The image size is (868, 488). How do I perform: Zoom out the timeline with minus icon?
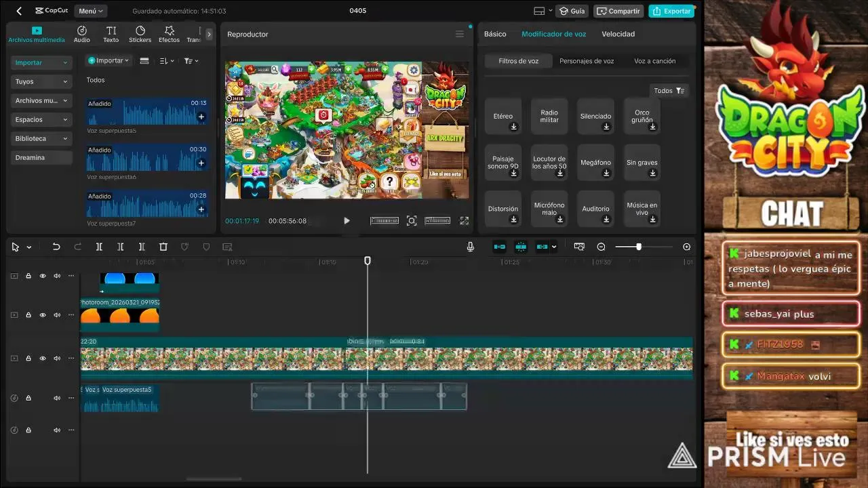coord(601,247)
